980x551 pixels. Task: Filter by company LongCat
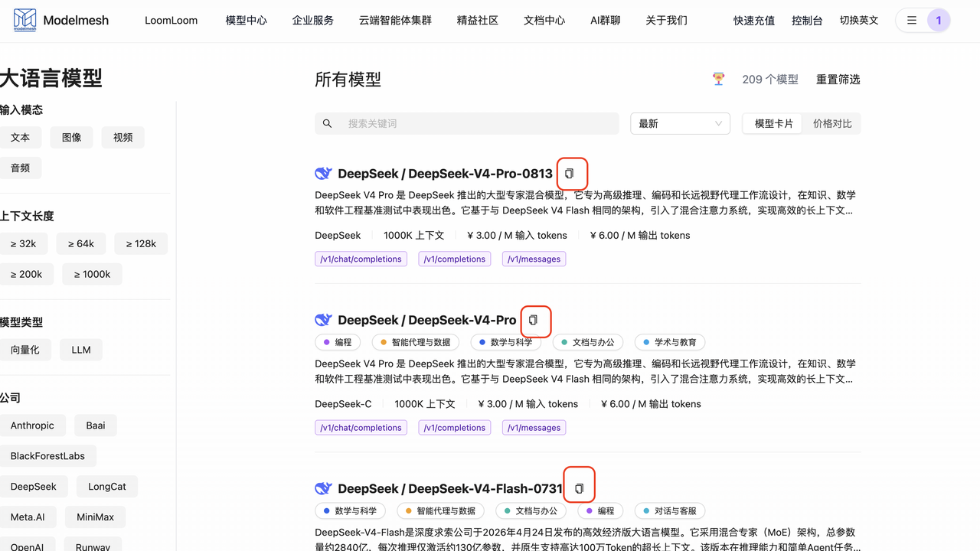tap(107, 487)
